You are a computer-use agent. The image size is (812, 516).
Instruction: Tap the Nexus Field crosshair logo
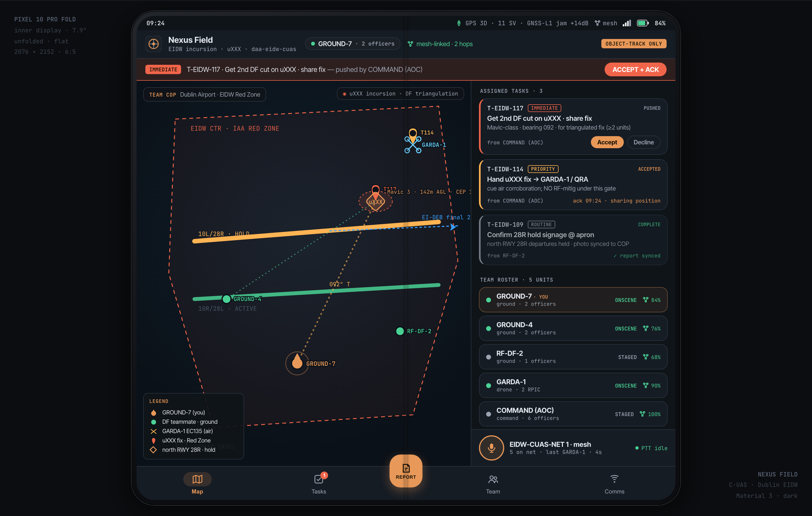[x=153, y=44]
